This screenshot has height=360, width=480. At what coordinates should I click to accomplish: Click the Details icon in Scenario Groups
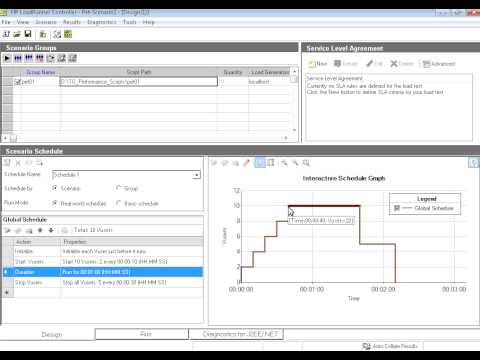click(62, 59)
